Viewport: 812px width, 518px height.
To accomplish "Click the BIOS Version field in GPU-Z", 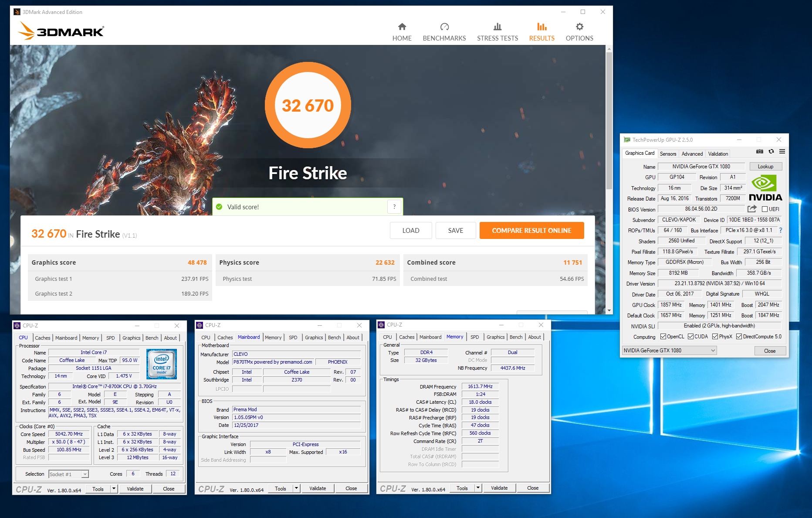I will point(701,209).
